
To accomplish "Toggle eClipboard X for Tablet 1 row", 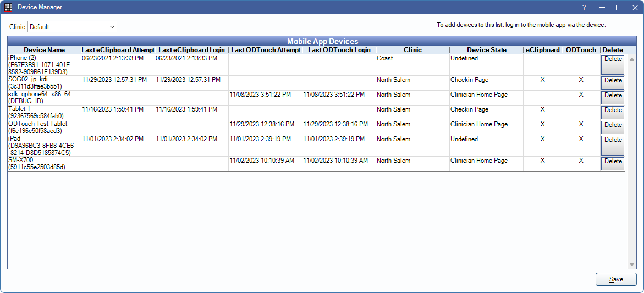I will tap(542, 109).
